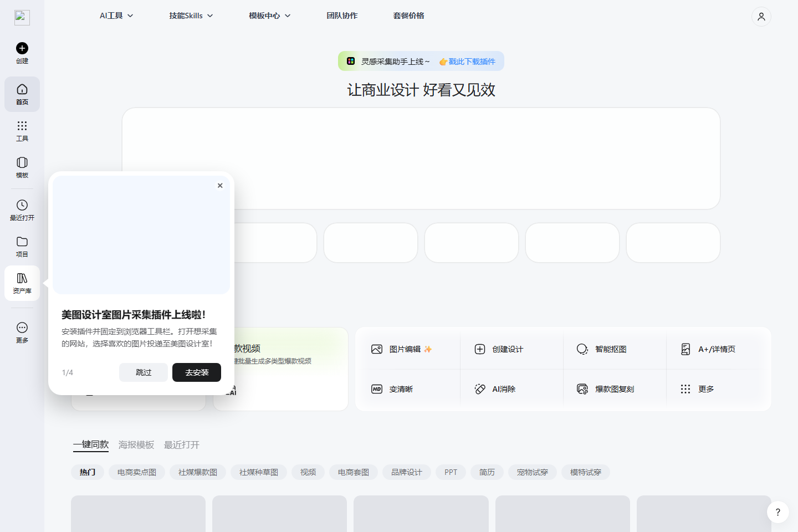Click the AI消除 eraser icon

click(x=480, y=389)
